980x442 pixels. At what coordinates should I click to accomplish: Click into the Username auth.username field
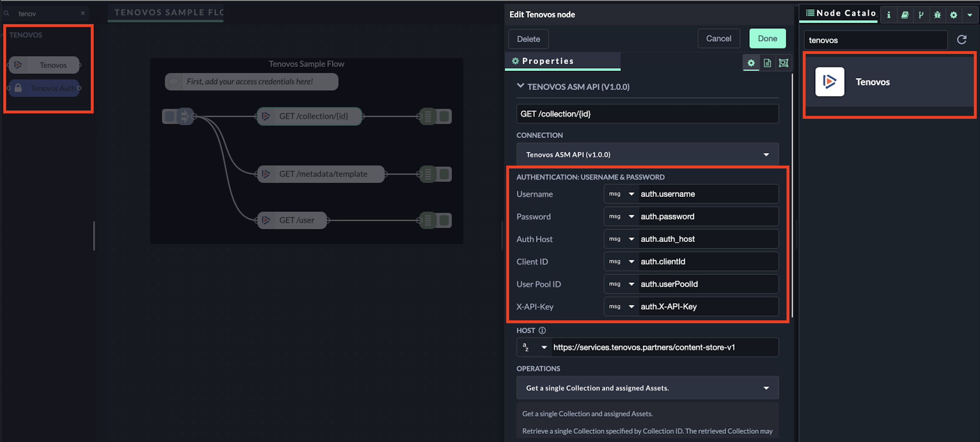[707, 194]
